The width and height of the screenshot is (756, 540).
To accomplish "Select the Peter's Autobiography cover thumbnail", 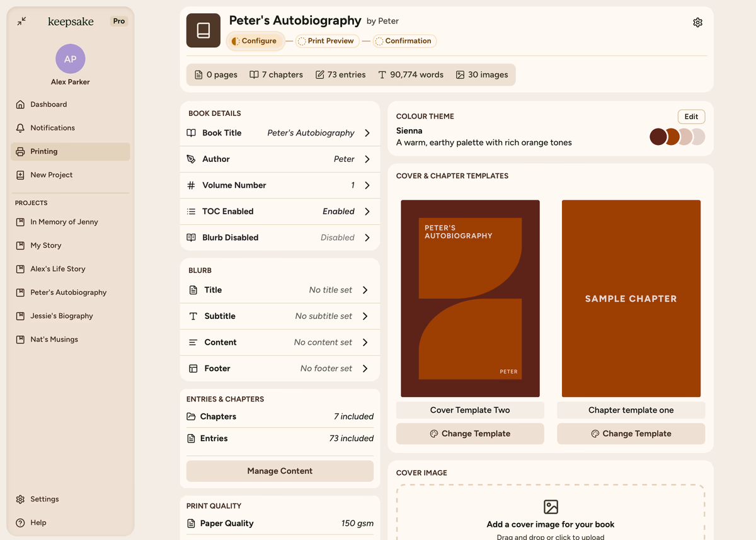I will click(470, 298).
